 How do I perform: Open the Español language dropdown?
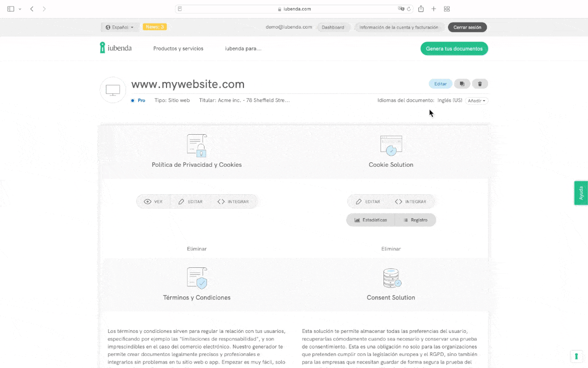(x=119, y=28)
